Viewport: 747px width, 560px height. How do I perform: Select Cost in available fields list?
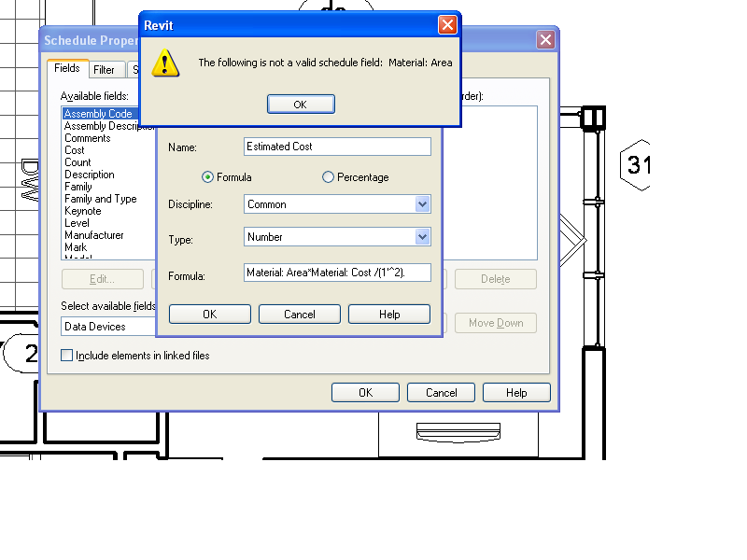pos(75,150)
